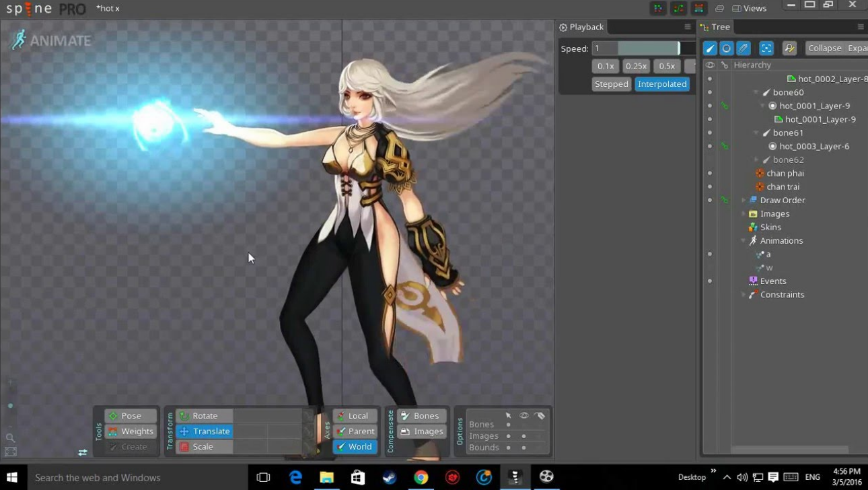868x490 pixels.
Task: Collapse the bone60 tree node
Action: pyautogui.click(x=756, y=92)
